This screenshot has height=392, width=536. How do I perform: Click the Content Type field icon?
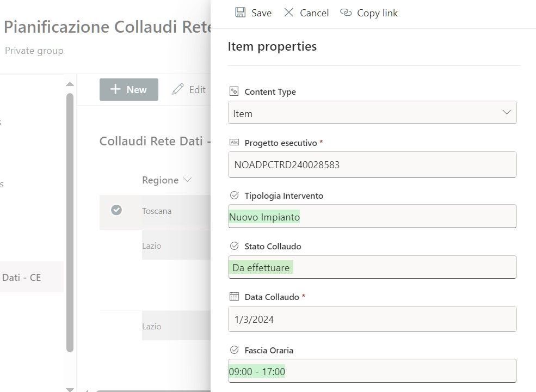coord(234,91)
